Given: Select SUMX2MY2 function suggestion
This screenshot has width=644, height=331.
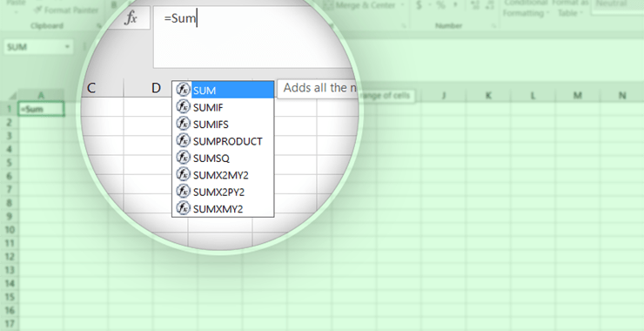Looking at the screenshot, I should pyautogui.click(x=223, y=175).
